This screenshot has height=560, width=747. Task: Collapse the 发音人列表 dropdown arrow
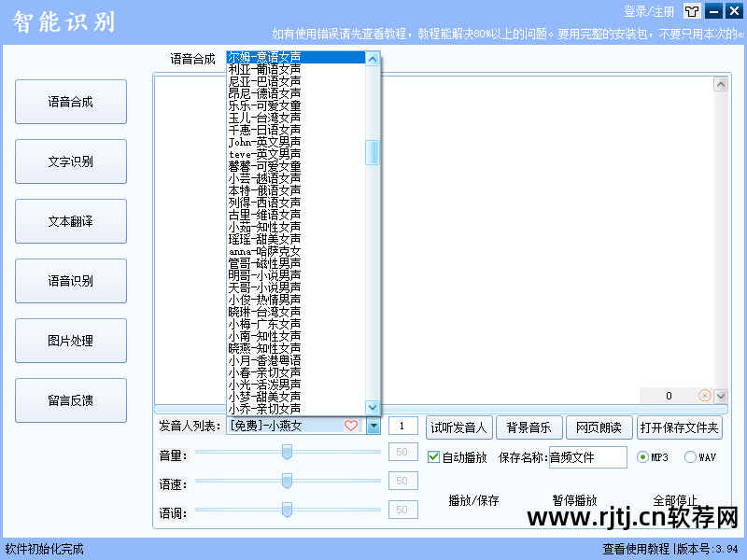pos(373,426)
